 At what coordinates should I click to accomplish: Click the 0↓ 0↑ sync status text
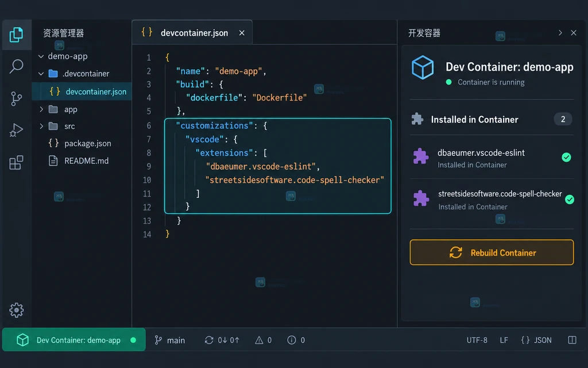coord(229,340)
